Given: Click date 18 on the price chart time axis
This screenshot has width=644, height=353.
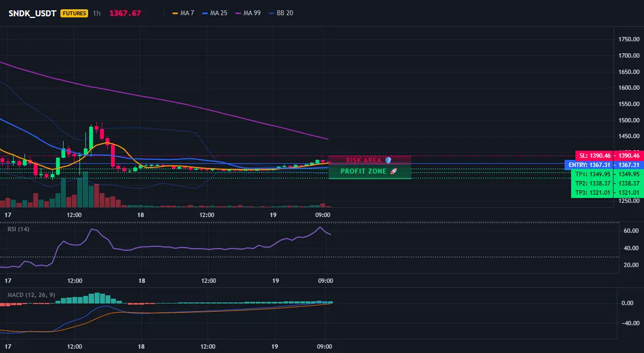Looking at the screenshot, I should coord(140,215).
